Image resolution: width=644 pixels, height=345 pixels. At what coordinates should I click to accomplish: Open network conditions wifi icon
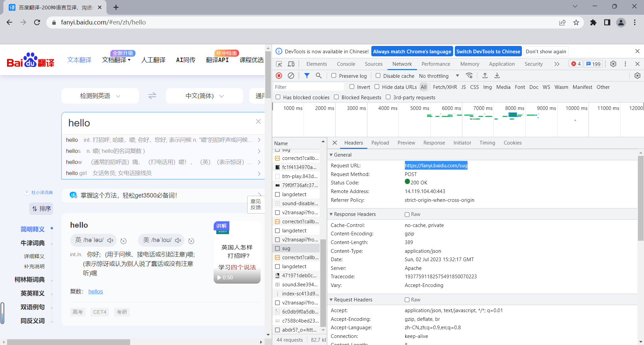click(469, 76)
